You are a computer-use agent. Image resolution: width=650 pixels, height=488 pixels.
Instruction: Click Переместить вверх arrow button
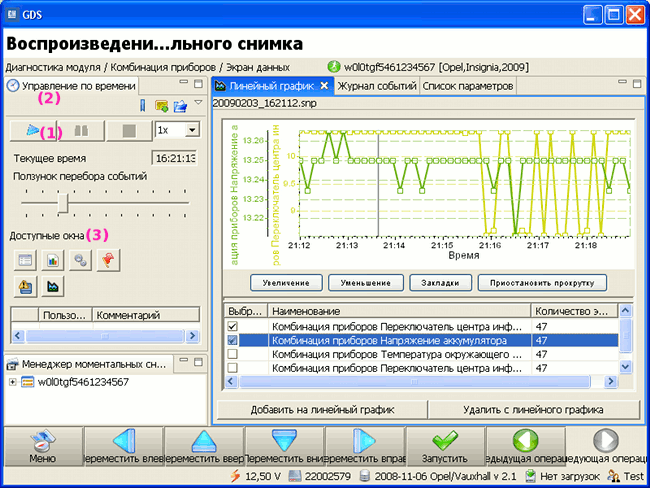tap(204, 447)
